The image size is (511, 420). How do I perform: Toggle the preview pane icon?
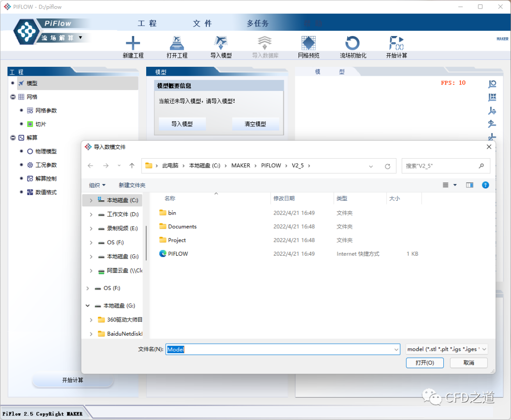pos(469,185)
